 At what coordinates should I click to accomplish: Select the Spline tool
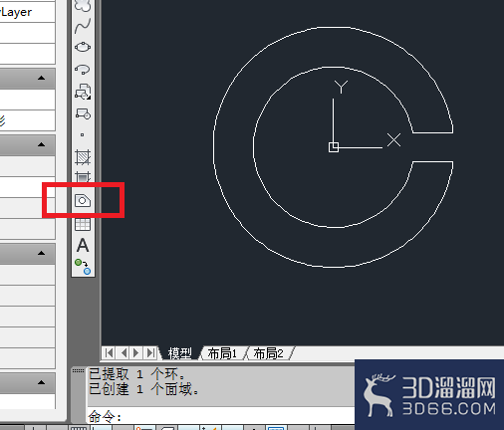(83, 26)
